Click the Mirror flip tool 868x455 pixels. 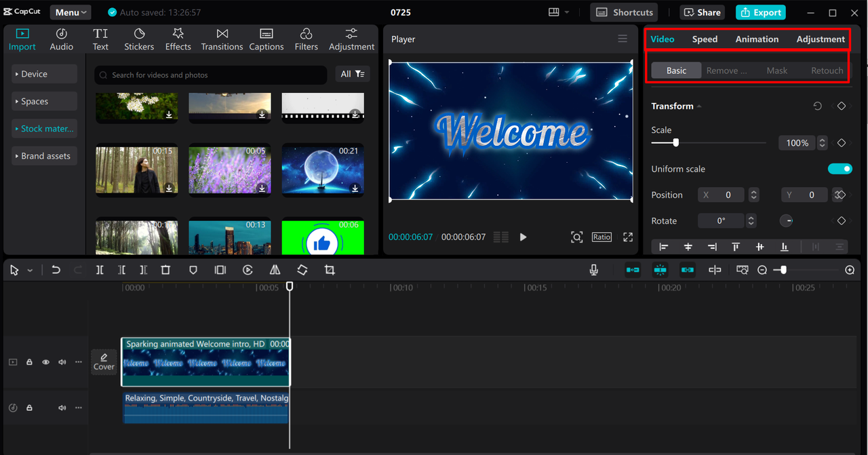tap(275, 270)
